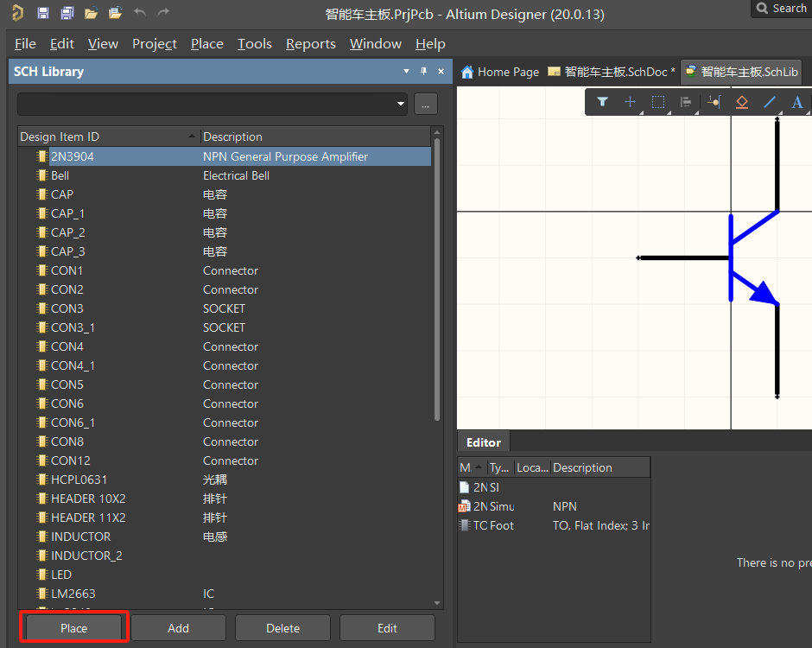Click the selection Filter funnel icon
812x648 pixels.
pos(602,102)
